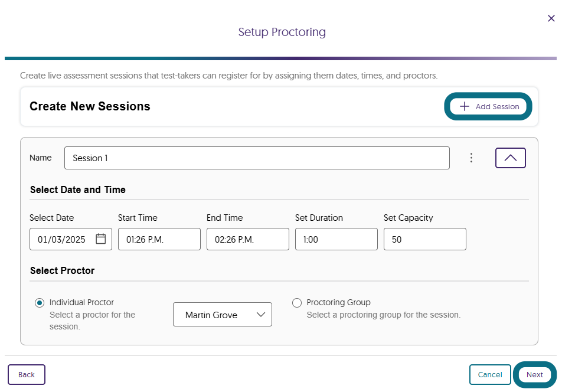The height and width of the screenshot is (392, 562).
Task: Go Back to the previous step
Action: [x=27, y=374]
